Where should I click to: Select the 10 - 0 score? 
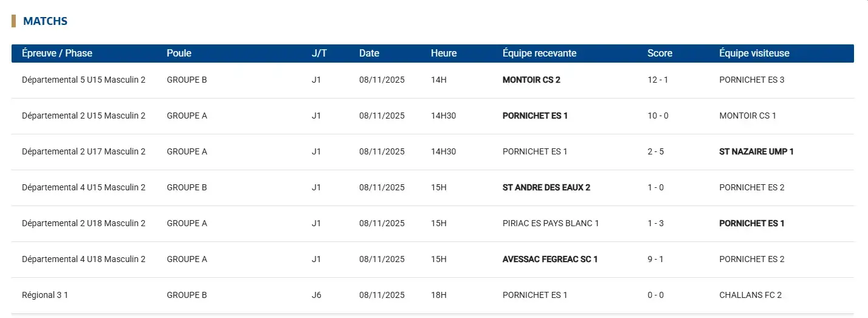tap(658, 116)
